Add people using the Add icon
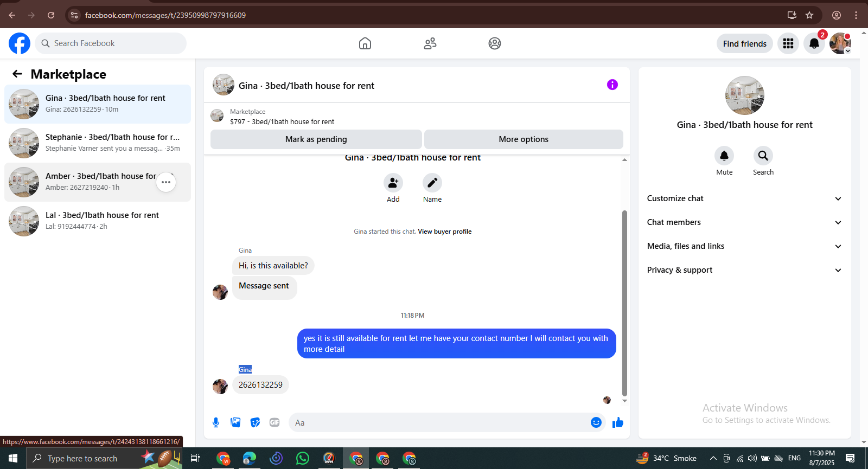 (393, 183)
